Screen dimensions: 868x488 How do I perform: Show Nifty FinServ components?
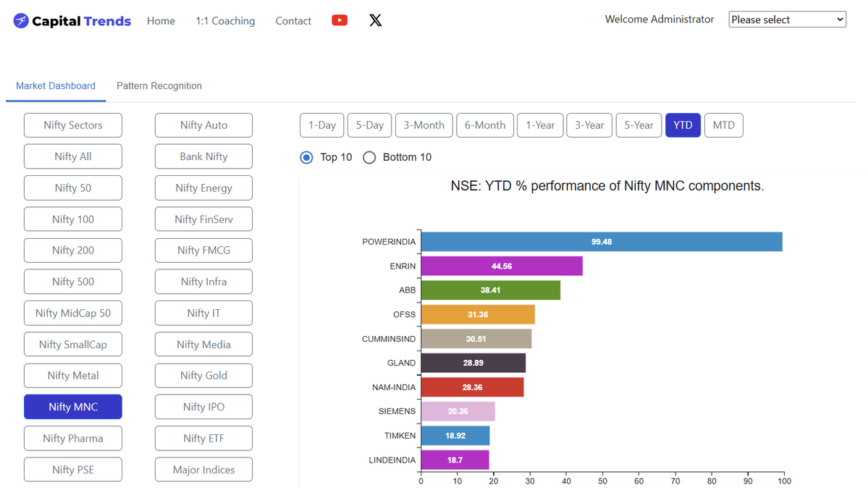(203, 219)
